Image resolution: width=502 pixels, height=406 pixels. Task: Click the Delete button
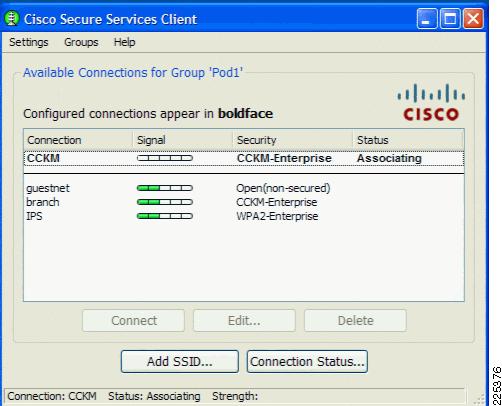355,320
